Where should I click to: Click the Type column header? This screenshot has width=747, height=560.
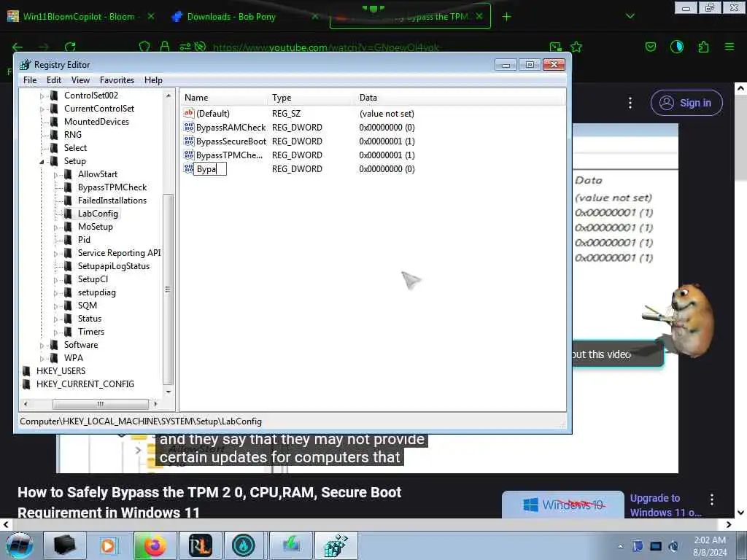point(311,98)
